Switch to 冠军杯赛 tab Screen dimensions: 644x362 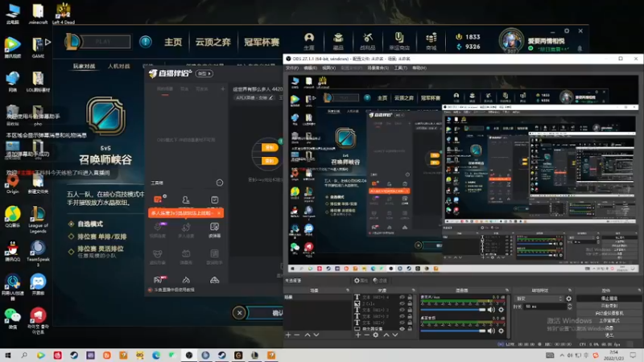point(262,42)
